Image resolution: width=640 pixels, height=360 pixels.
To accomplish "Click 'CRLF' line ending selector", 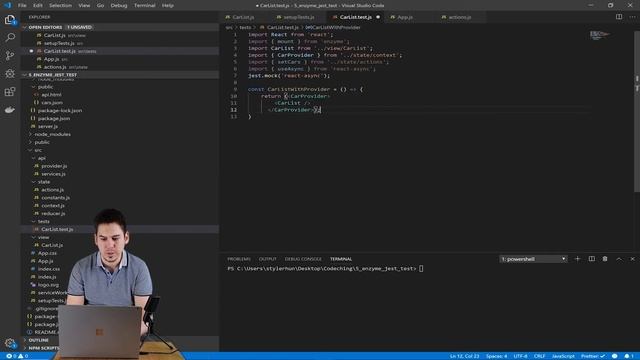I will click(x=539, y=356).
